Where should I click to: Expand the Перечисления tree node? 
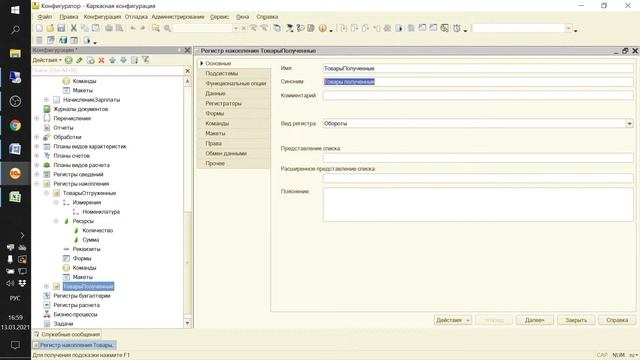tap(37, 118)
